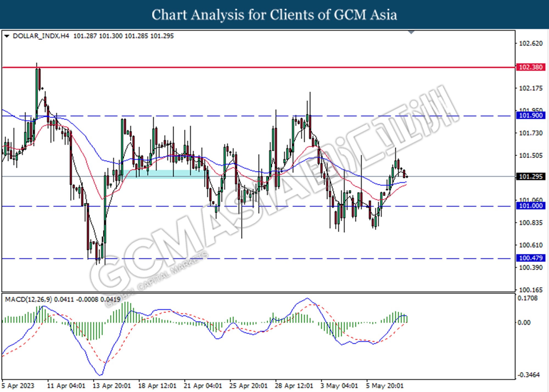Viewport: 549px width, 392px height.
Task: Click the 13 Apr 20:01 time label
Action: click(x=112, y=386)
